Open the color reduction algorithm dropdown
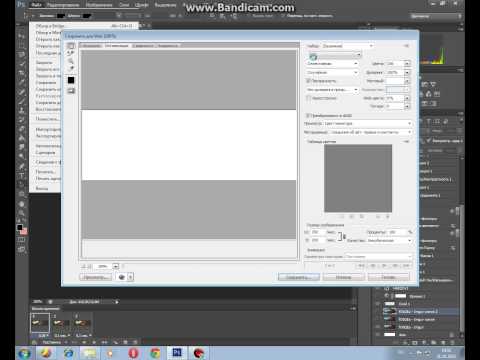The image size is (480, 360). point(332,63)
